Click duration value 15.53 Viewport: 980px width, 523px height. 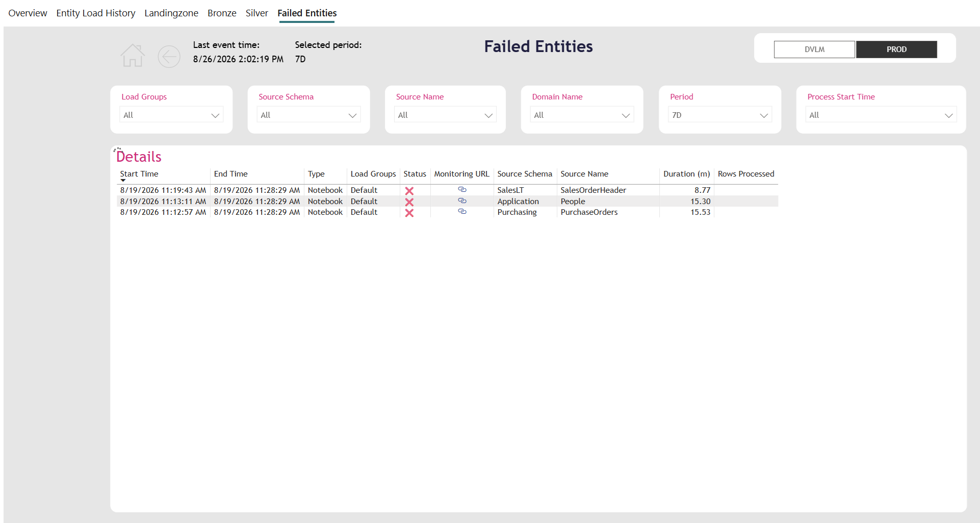pyautogui.click(x=700, y=212)
